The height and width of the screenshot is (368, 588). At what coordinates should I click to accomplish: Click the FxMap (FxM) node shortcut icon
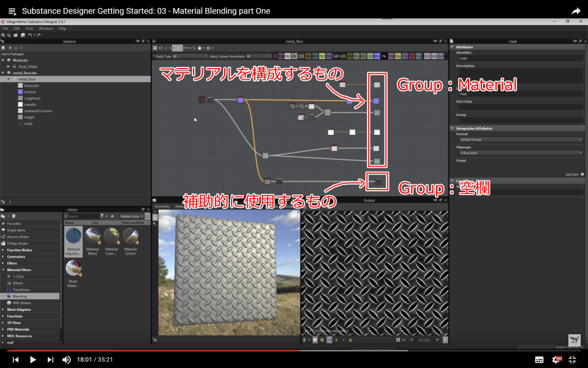point(336,56)
